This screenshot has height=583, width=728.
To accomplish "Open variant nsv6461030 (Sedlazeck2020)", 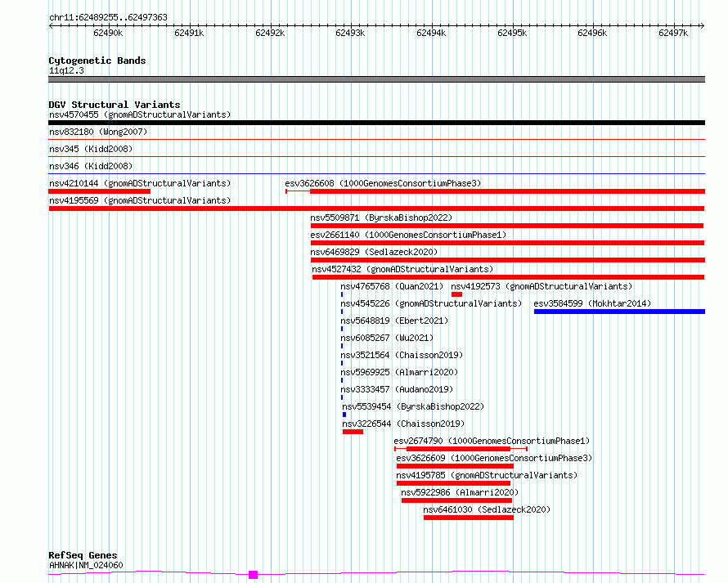I will (487, 509).
